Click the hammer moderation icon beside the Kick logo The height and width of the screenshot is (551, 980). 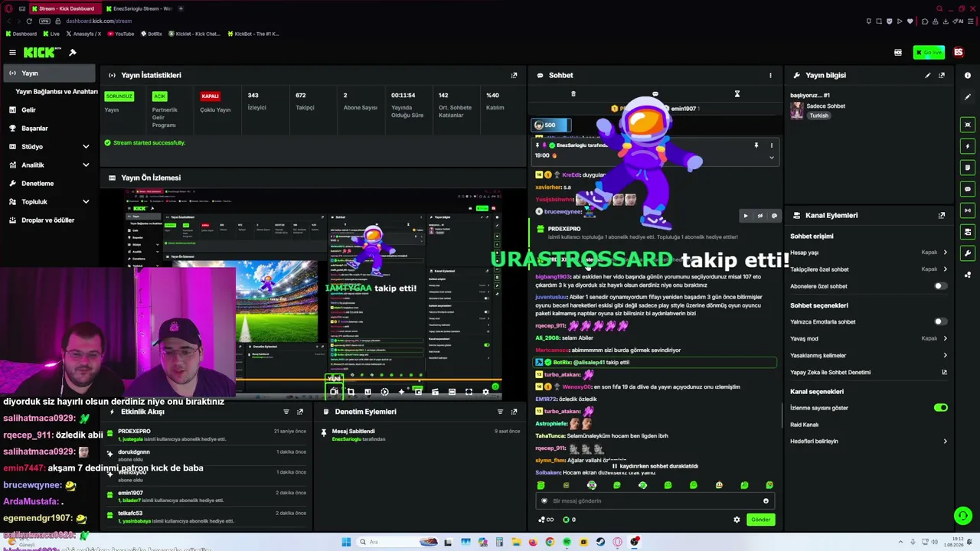tap(73, 53)
